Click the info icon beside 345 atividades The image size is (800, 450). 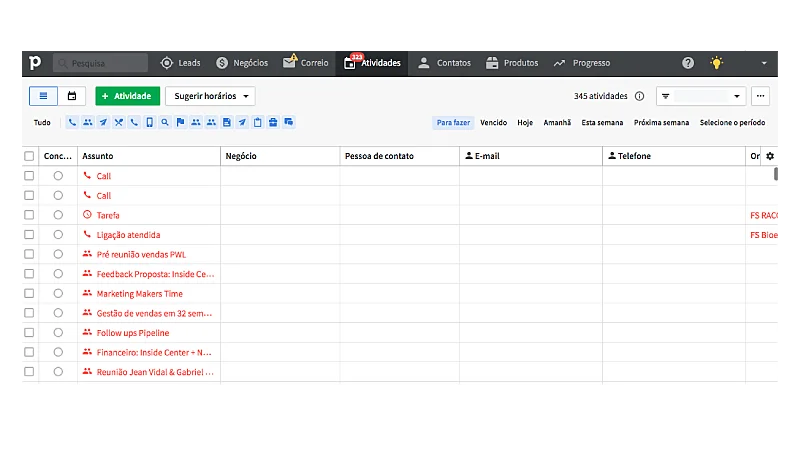pyautogui.click(x=639, y=96)
